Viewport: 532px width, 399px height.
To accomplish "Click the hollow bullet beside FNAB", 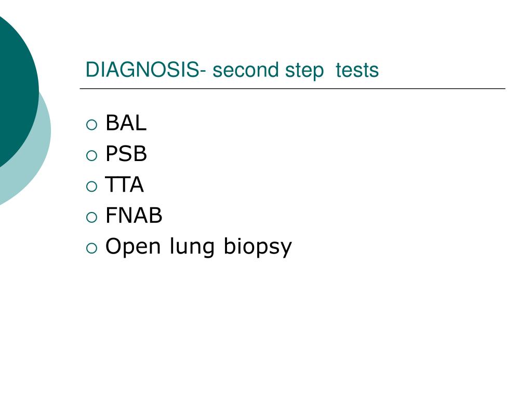I will [91, 218].
